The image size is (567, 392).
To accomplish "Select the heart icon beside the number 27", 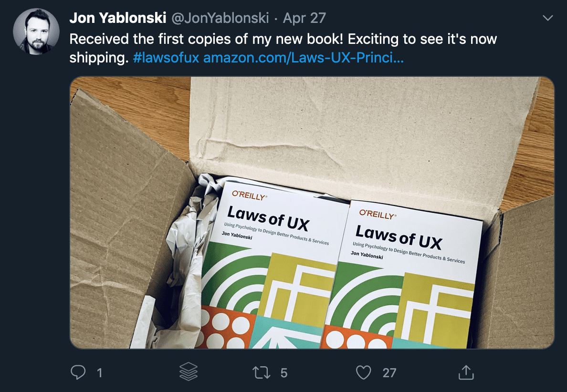I will click(x=364, y=373).
